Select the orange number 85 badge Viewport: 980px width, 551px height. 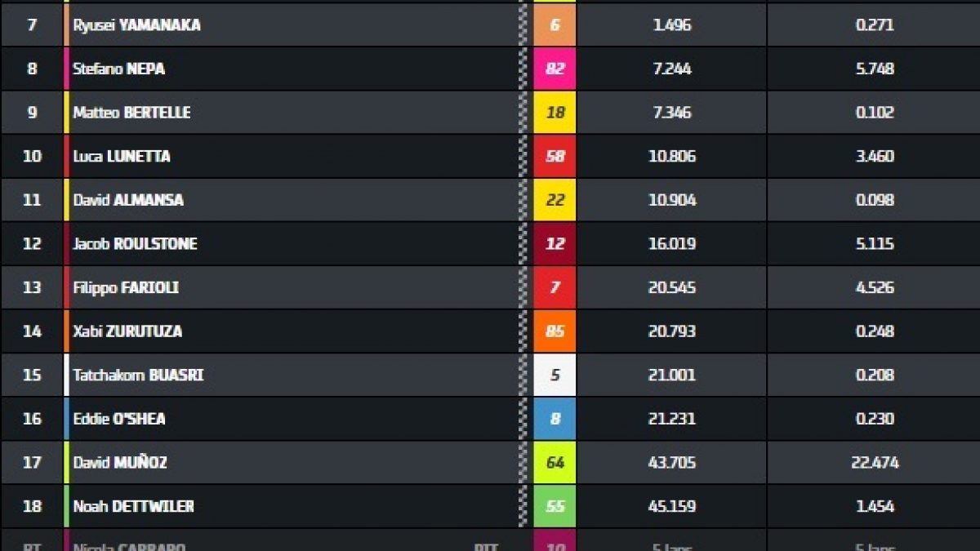pyautogui.click(x=555, y=331)
